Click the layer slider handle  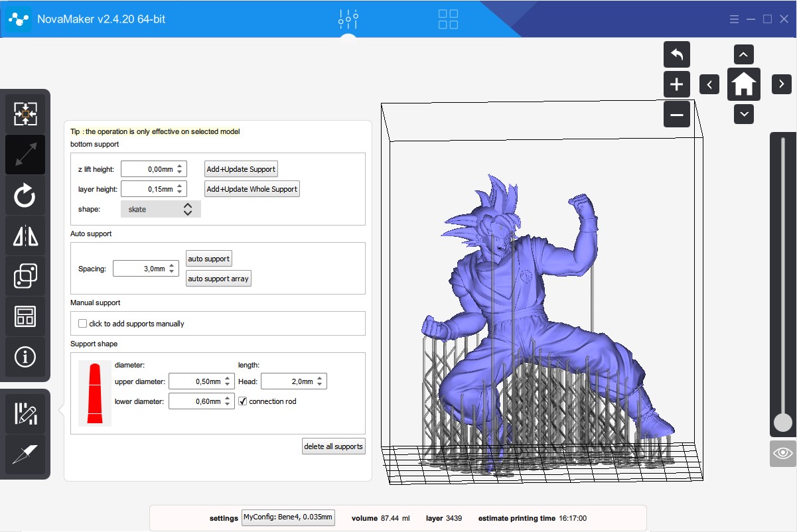click(783, 423)
